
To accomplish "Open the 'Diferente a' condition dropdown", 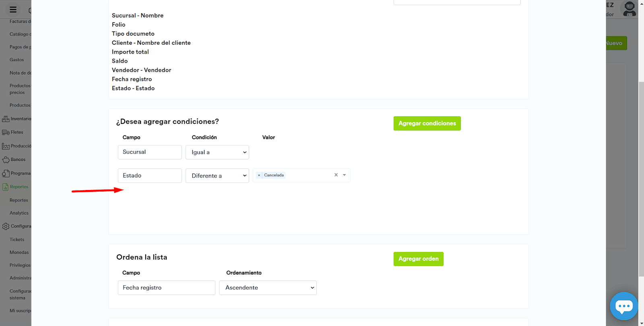I will 217,176.
